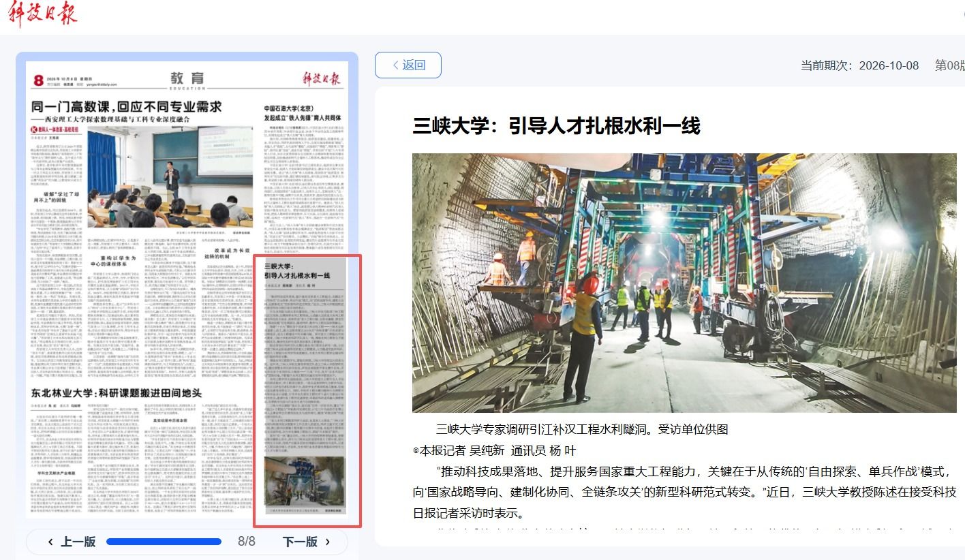Click the large tunnel construction photo in the article
Screen dimensions: 965x560
coord(684,283)
